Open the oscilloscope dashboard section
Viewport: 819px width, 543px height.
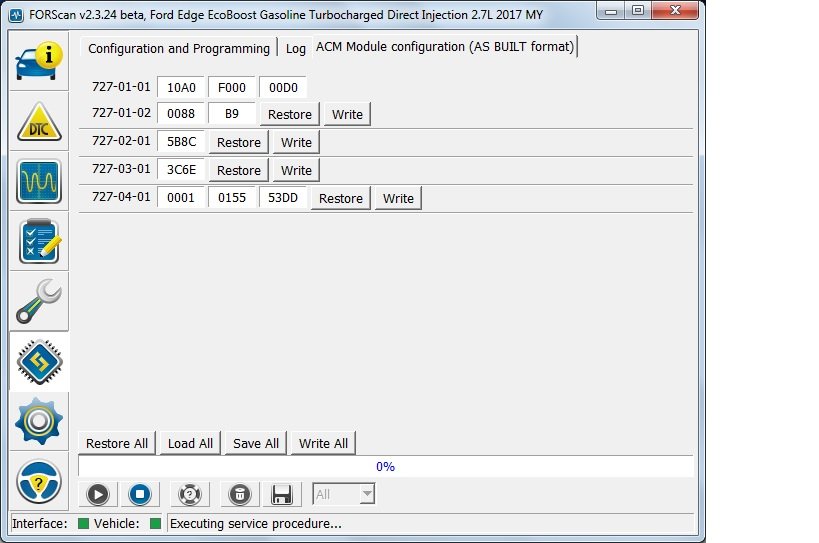tap(39, 181)
